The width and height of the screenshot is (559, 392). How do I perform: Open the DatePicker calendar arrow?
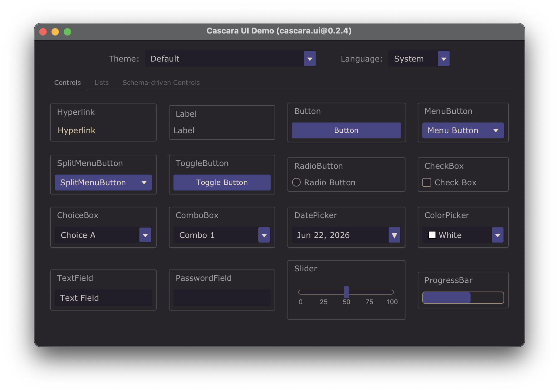[394, 235]
